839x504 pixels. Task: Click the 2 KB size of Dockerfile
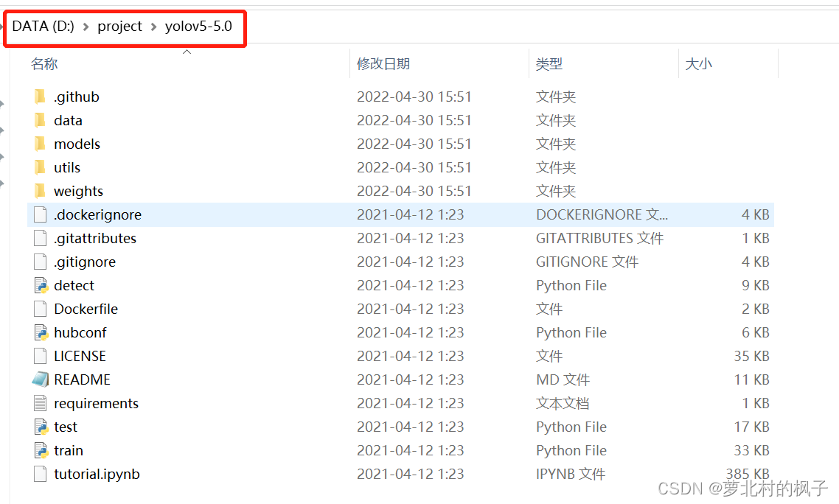point(756,309)
